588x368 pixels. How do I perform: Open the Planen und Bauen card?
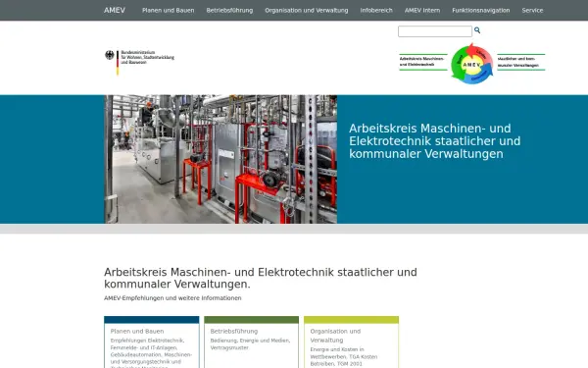tap(152, 342)
